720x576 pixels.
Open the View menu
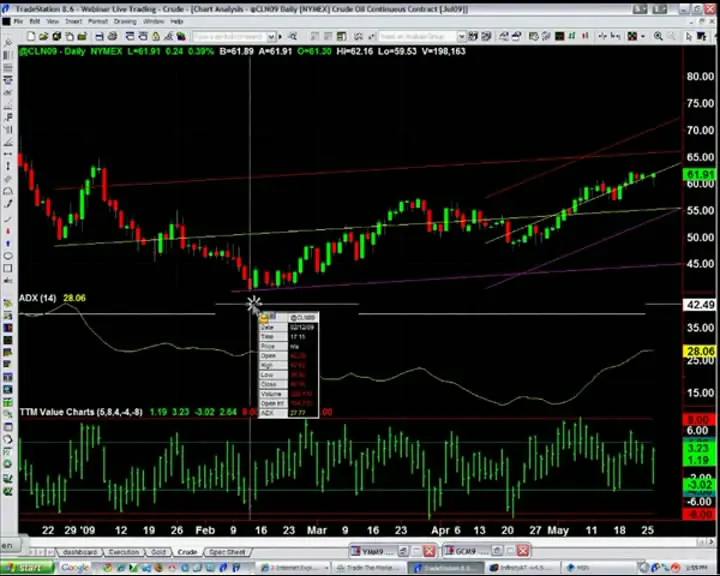(x=52, y=22)
